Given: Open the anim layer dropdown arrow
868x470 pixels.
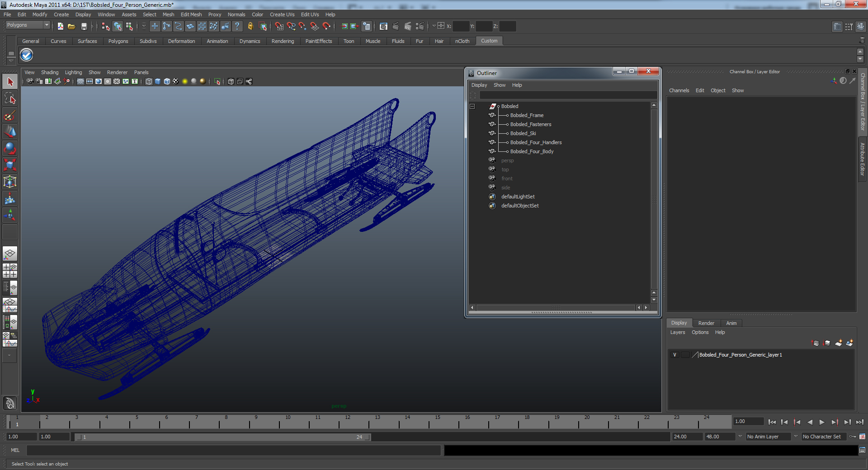Looking at the screenshot, I should click(x=741, y=437).
